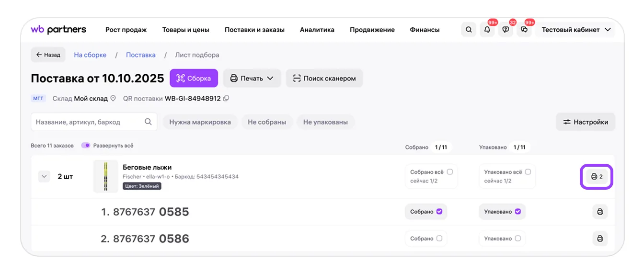Open the Поставки и заказы menu
The width and height of the screenshot is (644, 274).
click(254, 30)
